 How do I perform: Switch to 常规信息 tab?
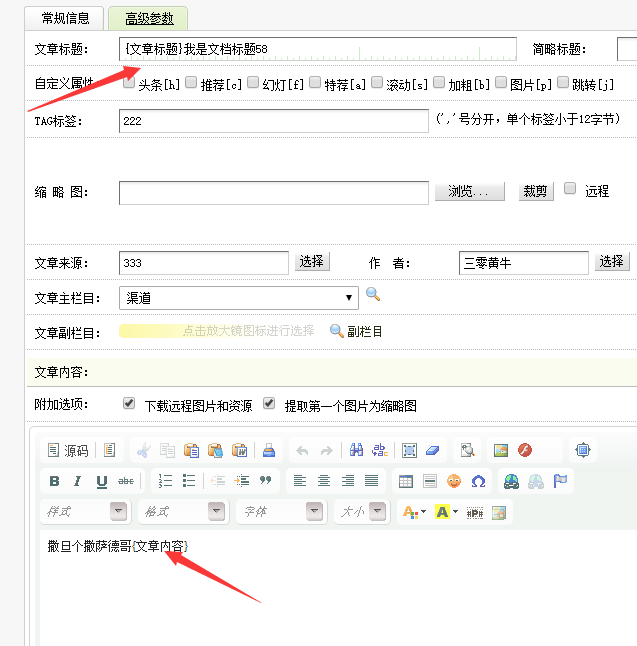(x=65, y=18)
